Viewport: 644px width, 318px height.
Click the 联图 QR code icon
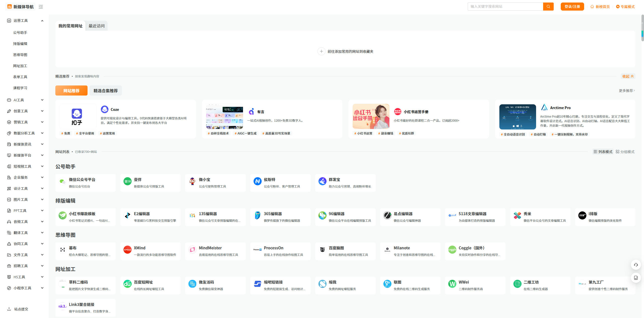(x=387, y=284)
